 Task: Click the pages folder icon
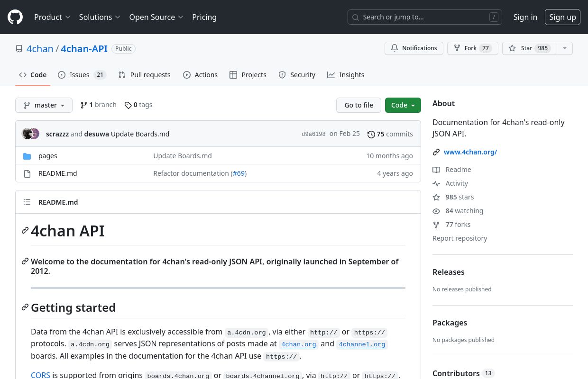(x=27, y=156)
